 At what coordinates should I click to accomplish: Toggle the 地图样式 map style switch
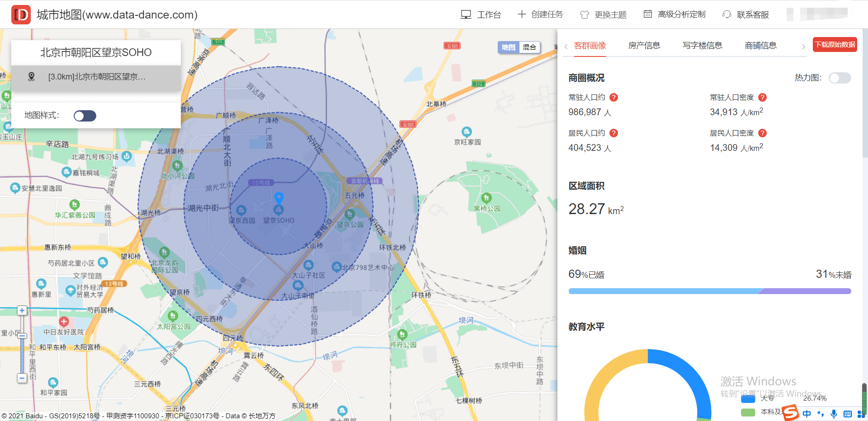(x=85, y=116)
